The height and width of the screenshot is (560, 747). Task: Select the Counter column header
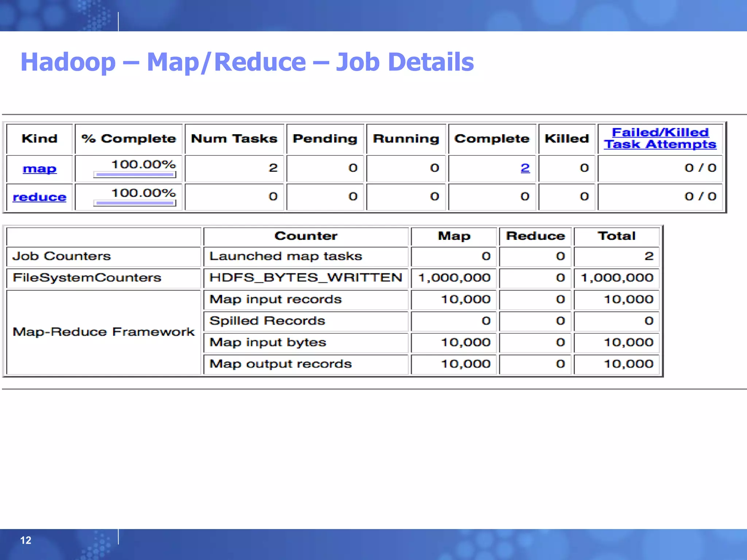(306, 236)
